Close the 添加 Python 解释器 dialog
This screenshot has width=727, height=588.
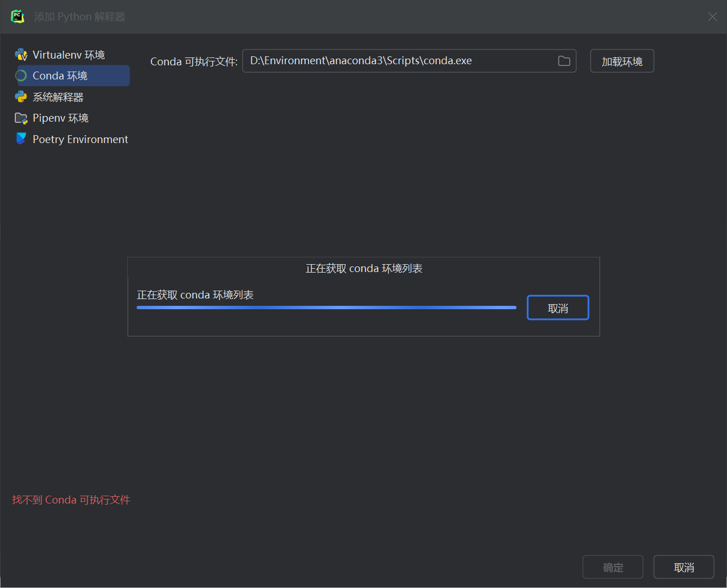pyautogui.click(x=712, y=17)
